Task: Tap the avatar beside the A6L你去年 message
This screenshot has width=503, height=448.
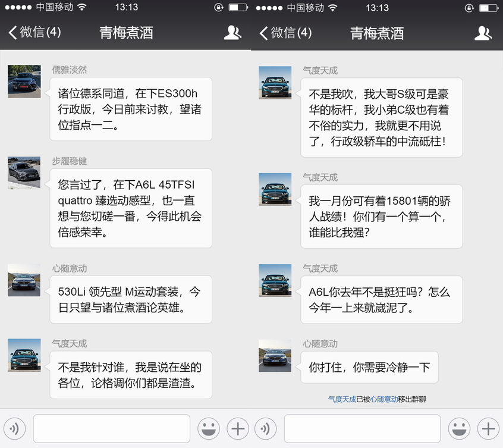Action: pos(275,280)
